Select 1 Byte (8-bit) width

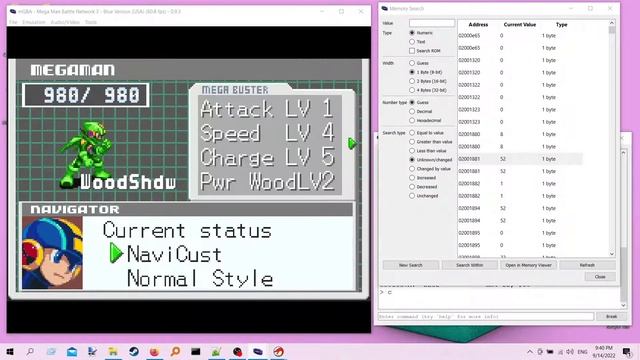pos(412,72)
